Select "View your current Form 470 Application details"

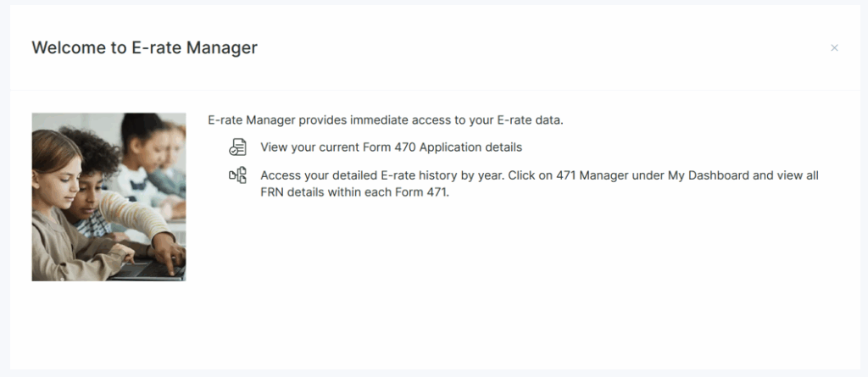tap(391, 147)
